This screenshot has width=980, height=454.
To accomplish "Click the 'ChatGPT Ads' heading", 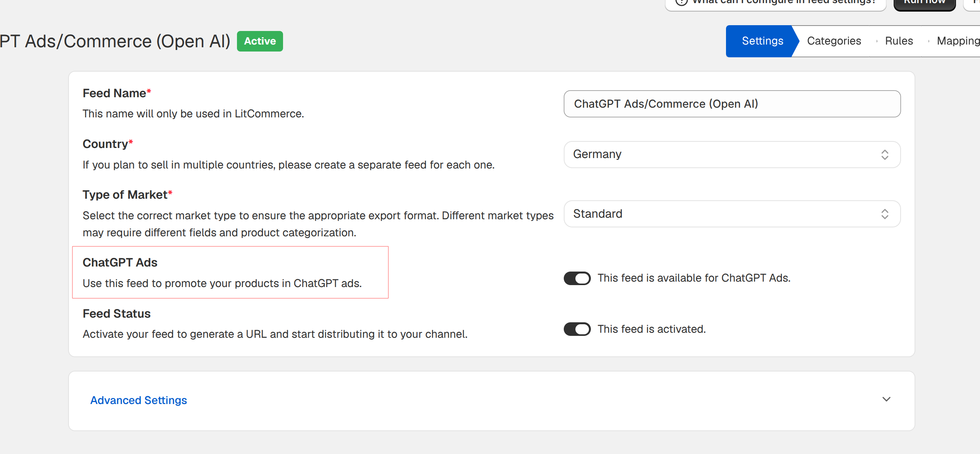I will 120,263.
